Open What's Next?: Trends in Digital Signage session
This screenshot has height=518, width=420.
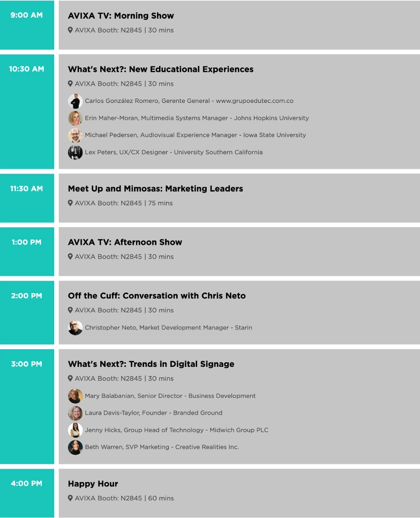click(151, 364)
